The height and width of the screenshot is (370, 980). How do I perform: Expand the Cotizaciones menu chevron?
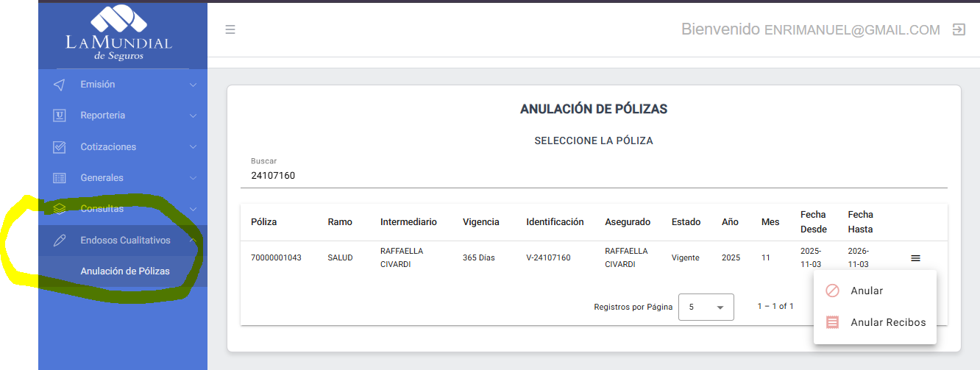click(193, 147)
